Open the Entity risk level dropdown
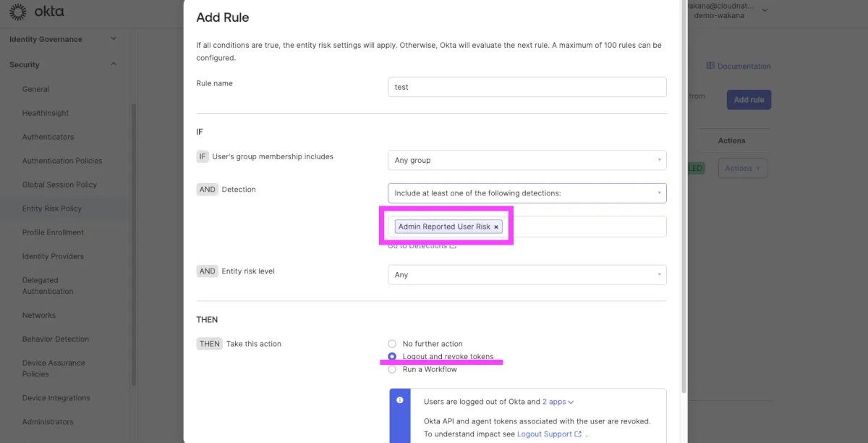 click(x=527, y=275)
